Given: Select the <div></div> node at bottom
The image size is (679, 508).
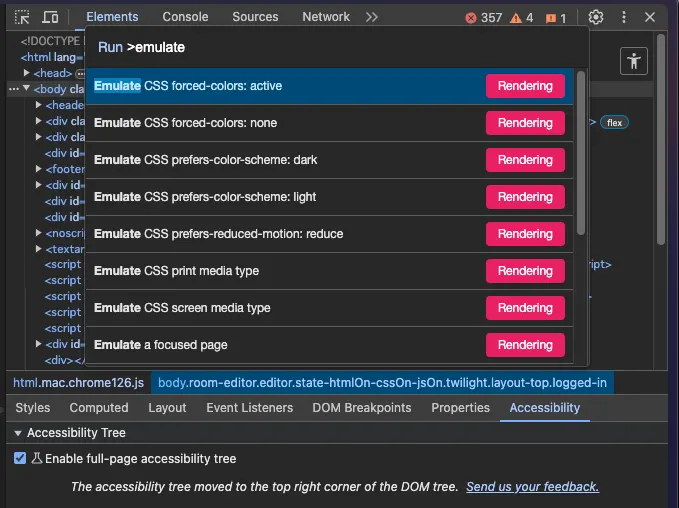Looking at the screenshot, I should click(x=65, y=360).
